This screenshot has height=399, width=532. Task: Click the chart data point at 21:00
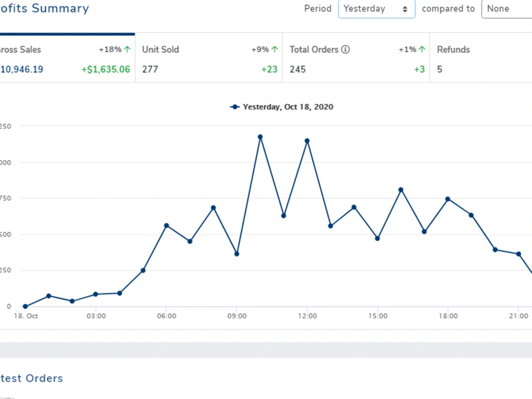pos(518,254)
